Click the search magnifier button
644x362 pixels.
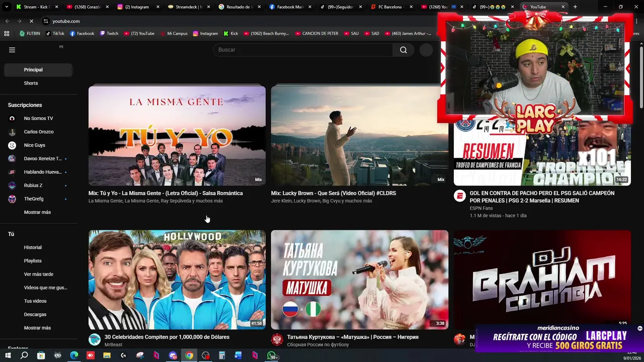click(404, 50)
